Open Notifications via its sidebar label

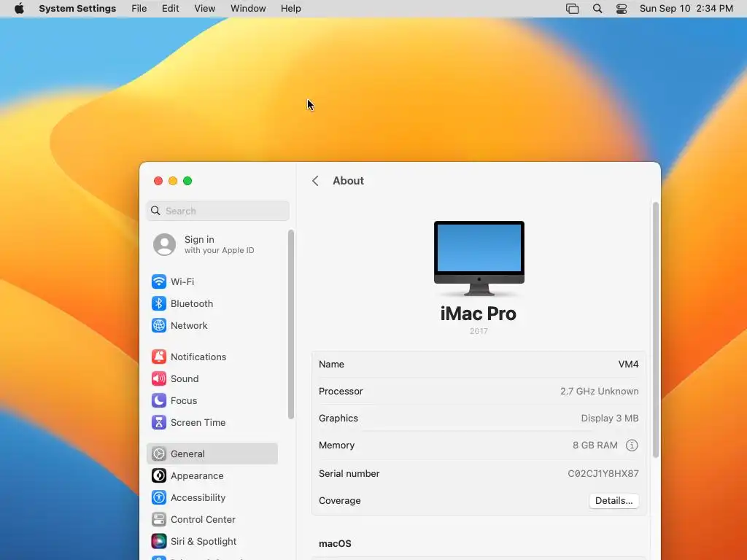(198, 357)
